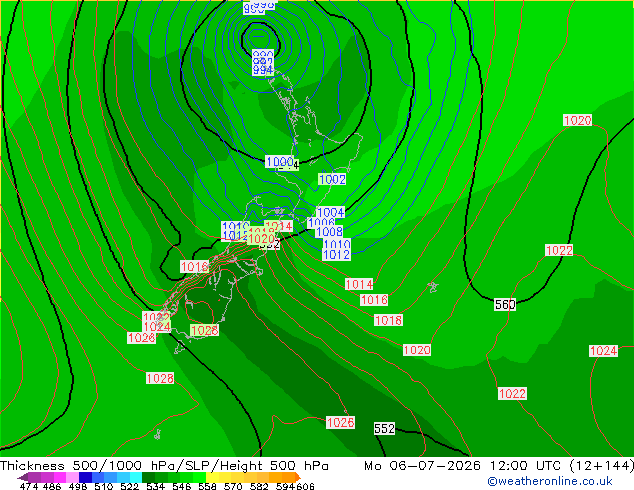The image size is (634, 490).
Task: Click the 552 label on the lower contour
Action: (384, 429)
